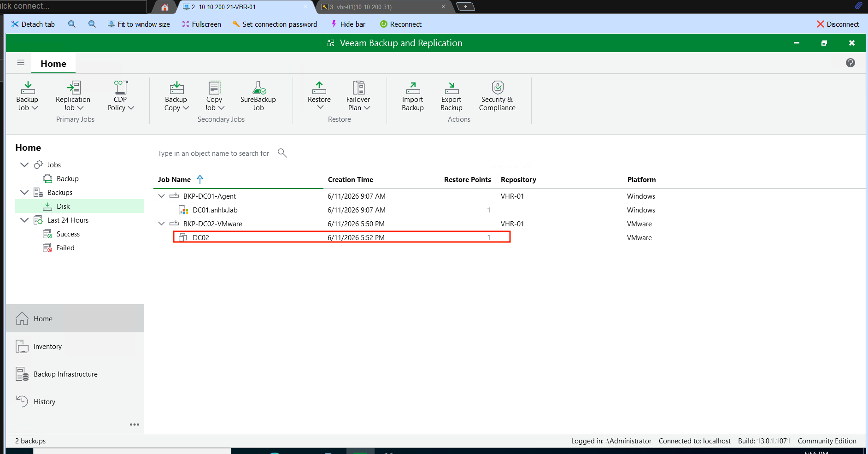Open the CDP Policy ribbon button
Screen dimensions: 868x454
[x=120, y=96]
